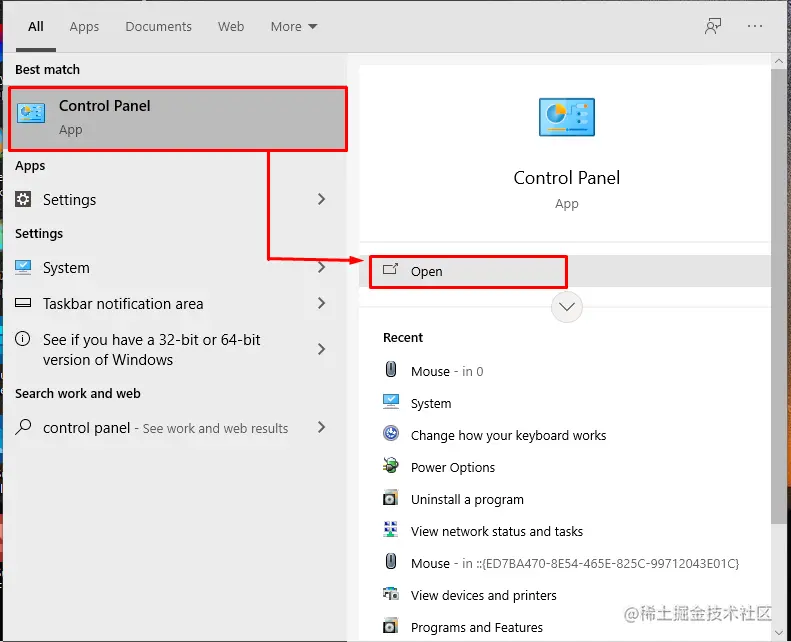This screenshot has width=791, height=642.
Task: Click the Programs and Features icon
Action: click(x=390, y=626)
